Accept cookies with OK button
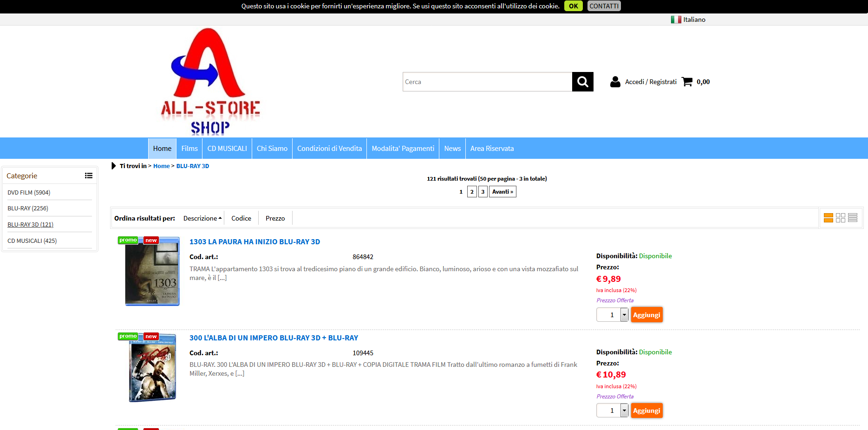Image resolution: width=868 pixels, height=430 pixels. pyautogui.click(x=574, y=6)
